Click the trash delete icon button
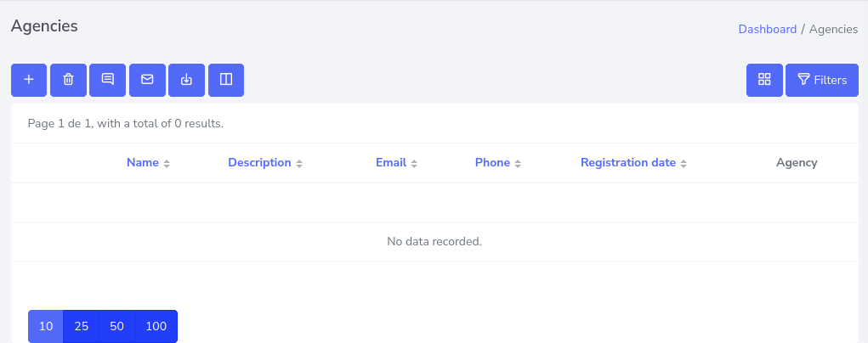The height and width of the screenshot is (343, 868). [x=68, y=80]
